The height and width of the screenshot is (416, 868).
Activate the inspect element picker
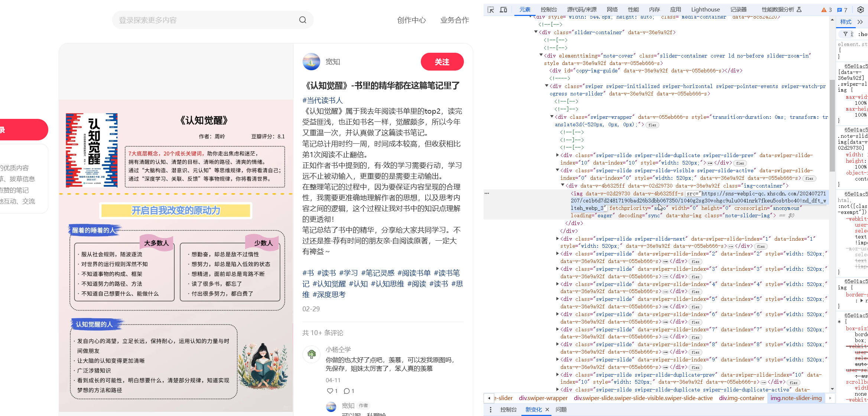tap(491, 10)
